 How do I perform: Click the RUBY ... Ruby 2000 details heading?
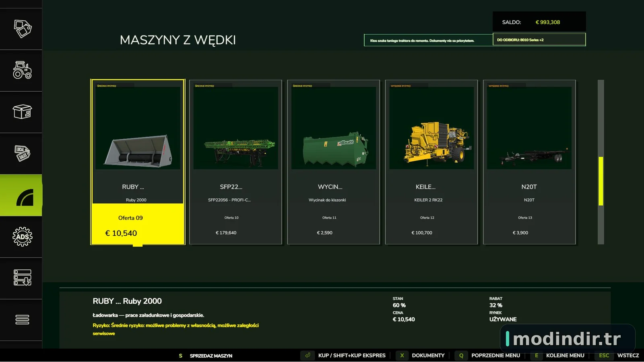point(127,301)
